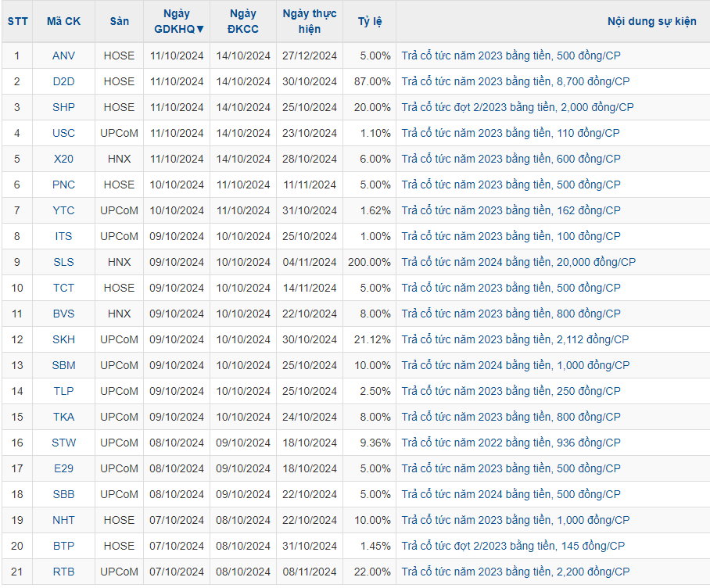Click the Mã CK column header
The image size is (710, 588).
[63, 22]
